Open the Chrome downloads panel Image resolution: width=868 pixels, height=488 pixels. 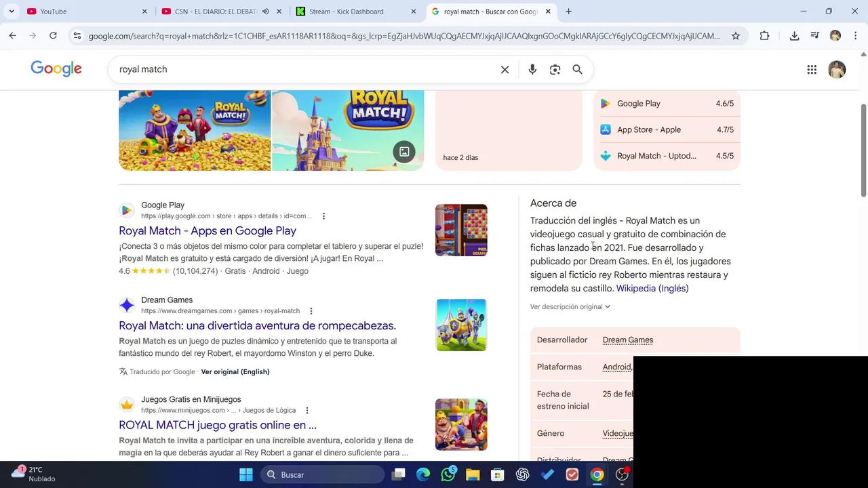tap(794, 36)
